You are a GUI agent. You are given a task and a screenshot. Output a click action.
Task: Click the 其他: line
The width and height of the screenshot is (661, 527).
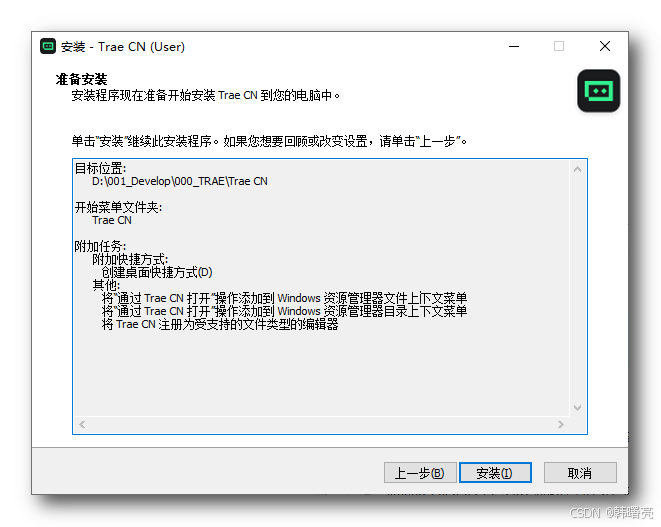pyautogui.click(x=106, y=285)
